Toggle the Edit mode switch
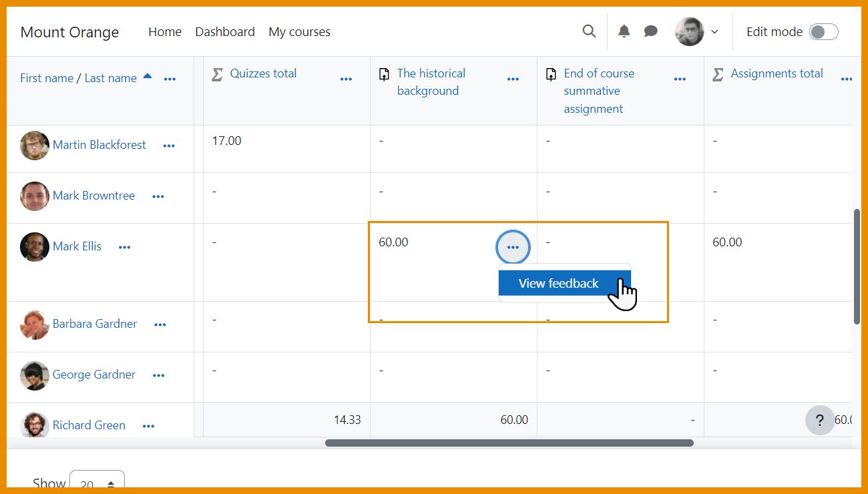868x494 pixels. pyautogui.click(x=823, y=31)
